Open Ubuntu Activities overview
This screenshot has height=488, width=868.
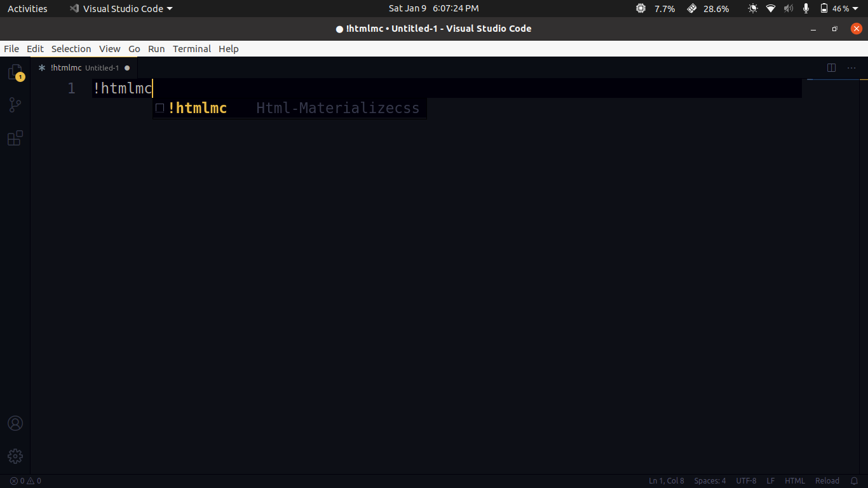[27, 9]
